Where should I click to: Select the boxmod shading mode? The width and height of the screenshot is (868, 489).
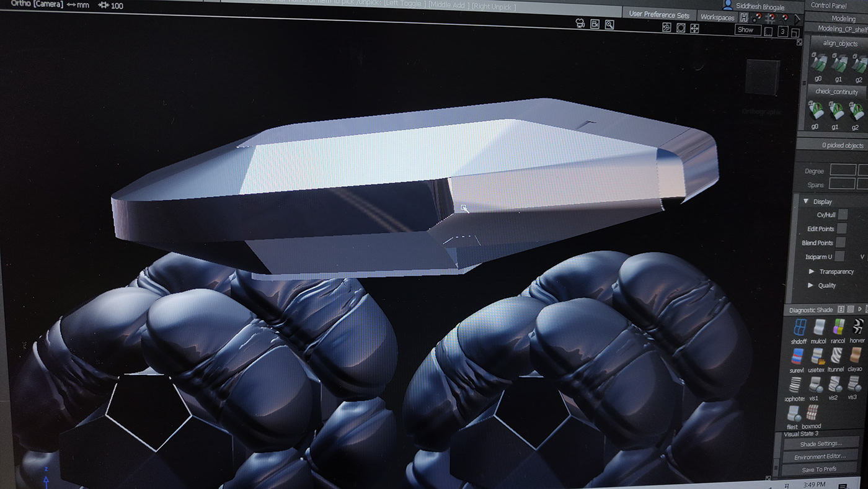coord(812,413)
